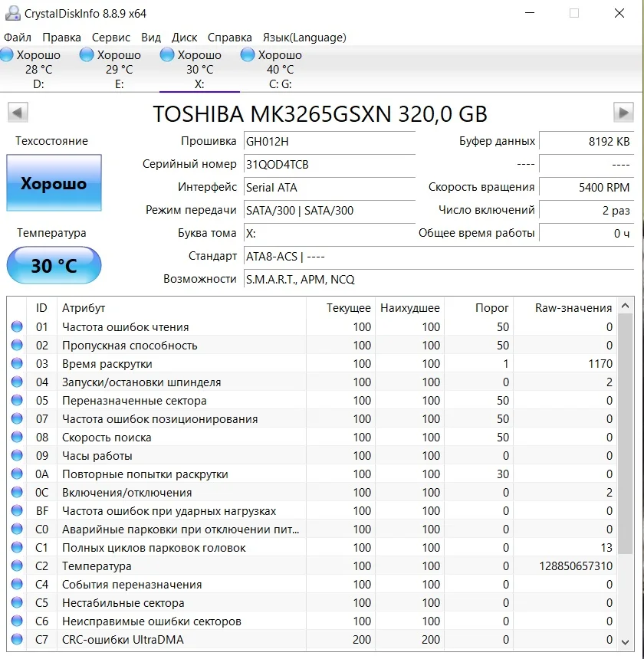
Task: Select the row Частота ошибок чтения
Action: click(x=312, y=326)
